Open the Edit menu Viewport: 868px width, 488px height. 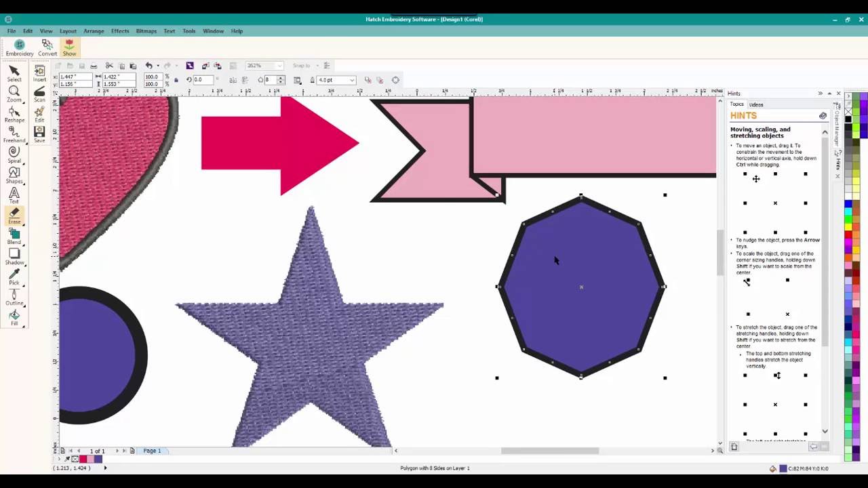click(28, 31)
